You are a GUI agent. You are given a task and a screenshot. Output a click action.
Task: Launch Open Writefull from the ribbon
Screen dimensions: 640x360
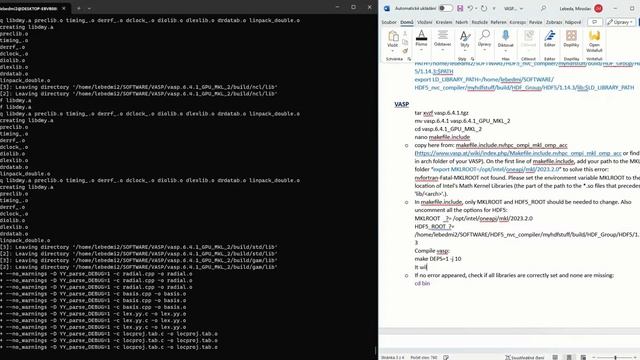pos(594,41)
